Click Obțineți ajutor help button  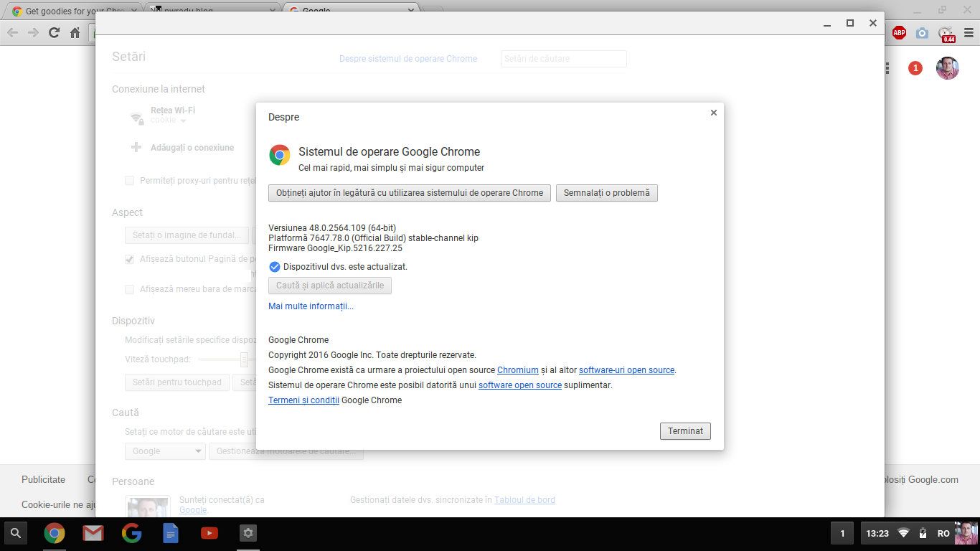(410, 193)
